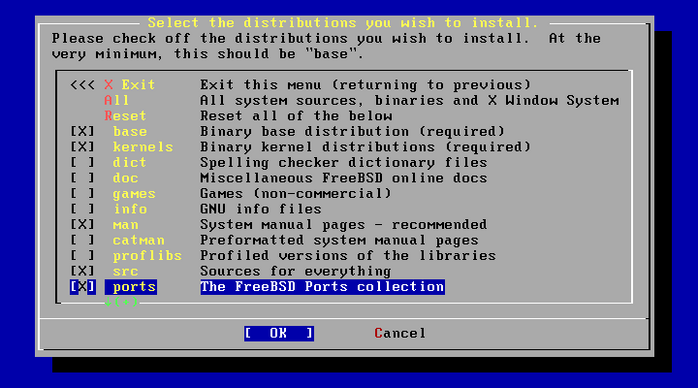Click 'The FreeBSD Ports collection' highlighted text
The width and height of the screenshot is (698, 388).
point(322,287)
